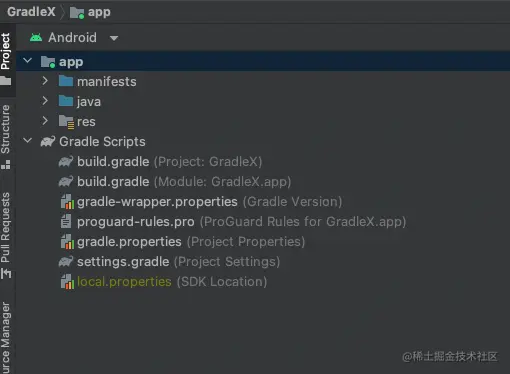The height and width of the screenshot is (374, 510).
Task: Select the gradle.properties file
Action: click(183, 242)
